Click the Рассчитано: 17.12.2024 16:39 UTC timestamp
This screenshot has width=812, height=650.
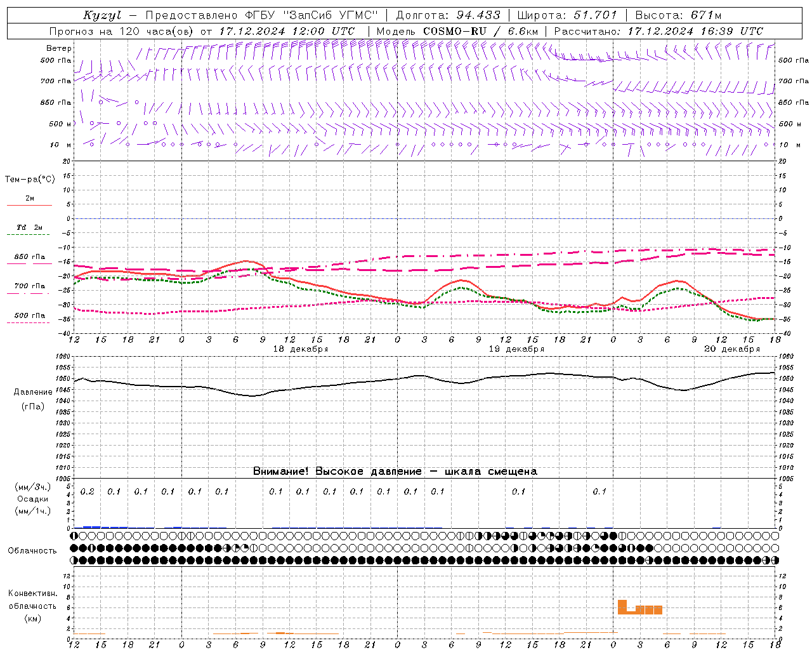(x=658, y=31)
